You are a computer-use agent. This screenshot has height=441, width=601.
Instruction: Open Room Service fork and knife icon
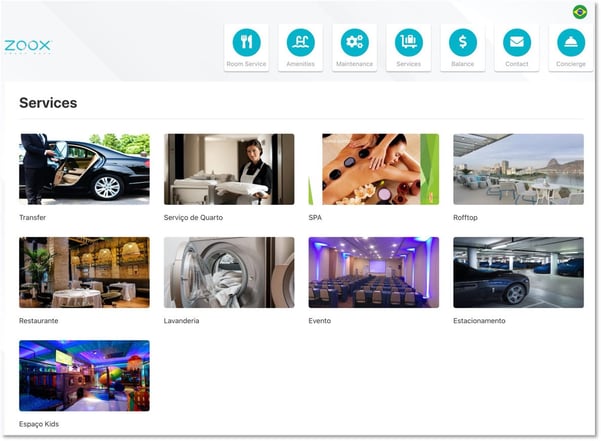click(246, 42)
